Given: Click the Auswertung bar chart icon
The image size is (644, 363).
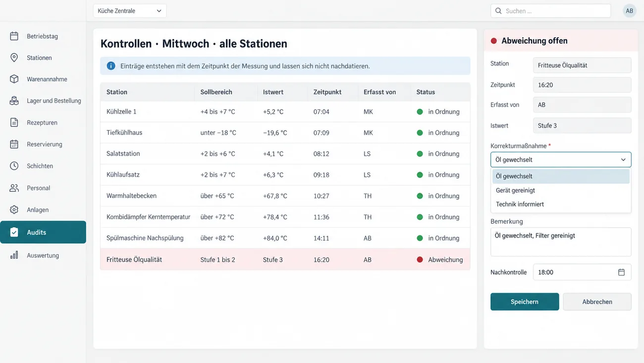Looking at the screenshot, I should (x=14, y=255).
